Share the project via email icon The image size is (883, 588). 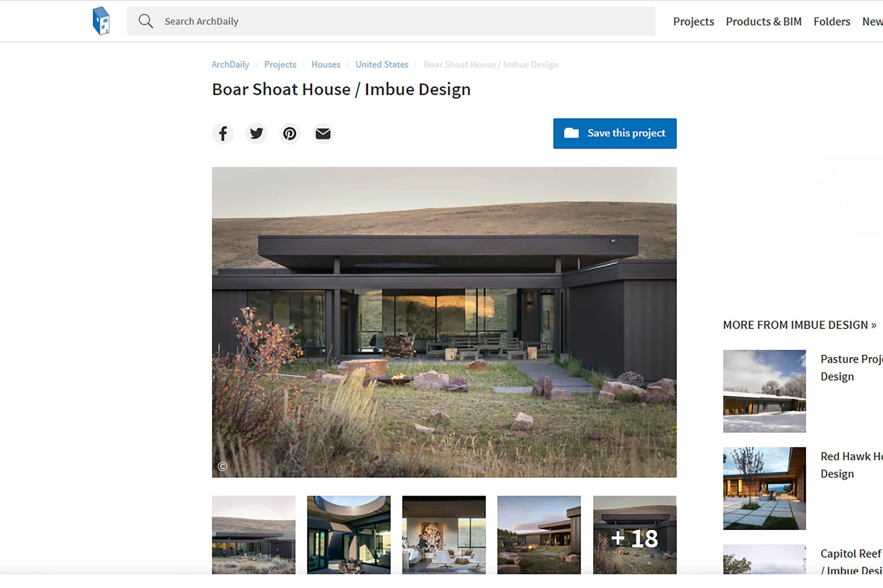(x=323, y=133)
